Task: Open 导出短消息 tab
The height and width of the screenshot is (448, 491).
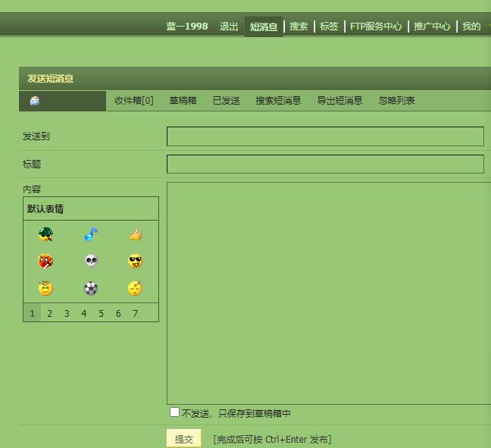Action: 339,101
